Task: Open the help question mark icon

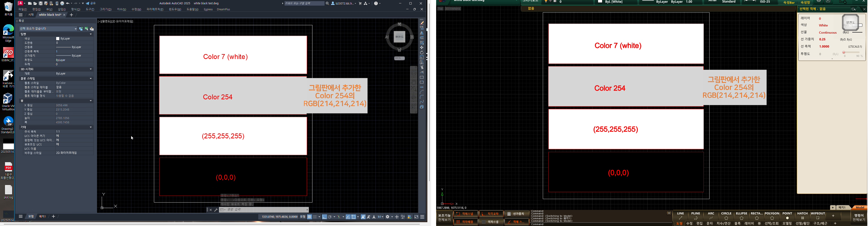Action: point(376,3)
